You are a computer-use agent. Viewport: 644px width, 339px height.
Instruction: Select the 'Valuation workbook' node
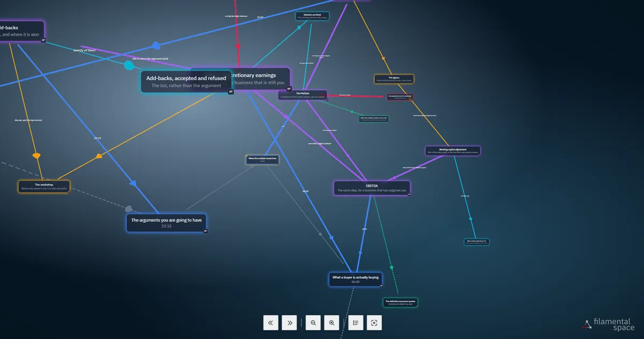(312, 16)
